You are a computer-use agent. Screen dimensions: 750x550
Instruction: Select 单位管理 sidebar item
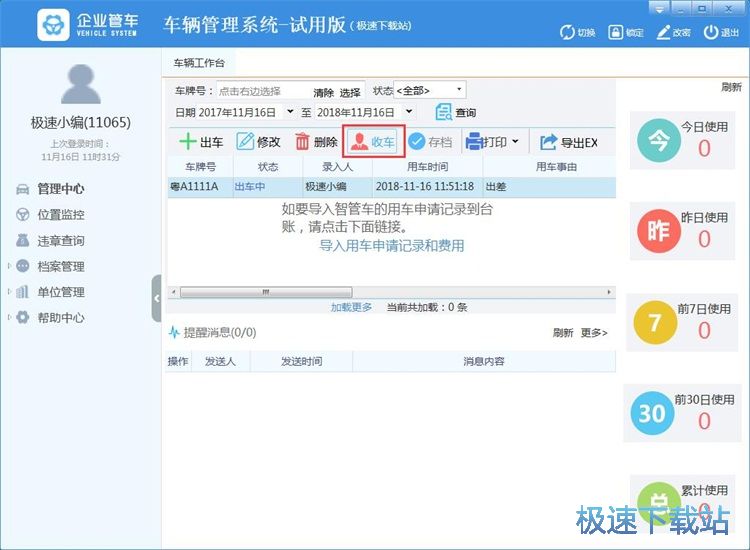pos(61,292)
